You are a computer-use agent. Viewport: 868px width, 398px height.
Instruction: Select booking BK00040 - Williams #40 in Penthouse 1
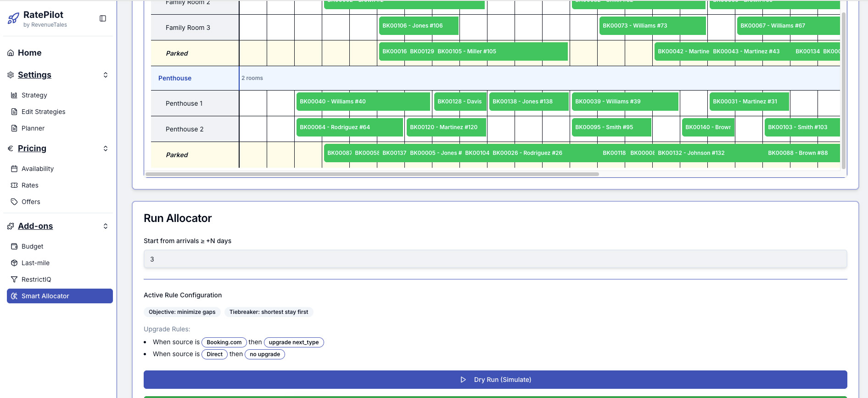click(363, 102)
